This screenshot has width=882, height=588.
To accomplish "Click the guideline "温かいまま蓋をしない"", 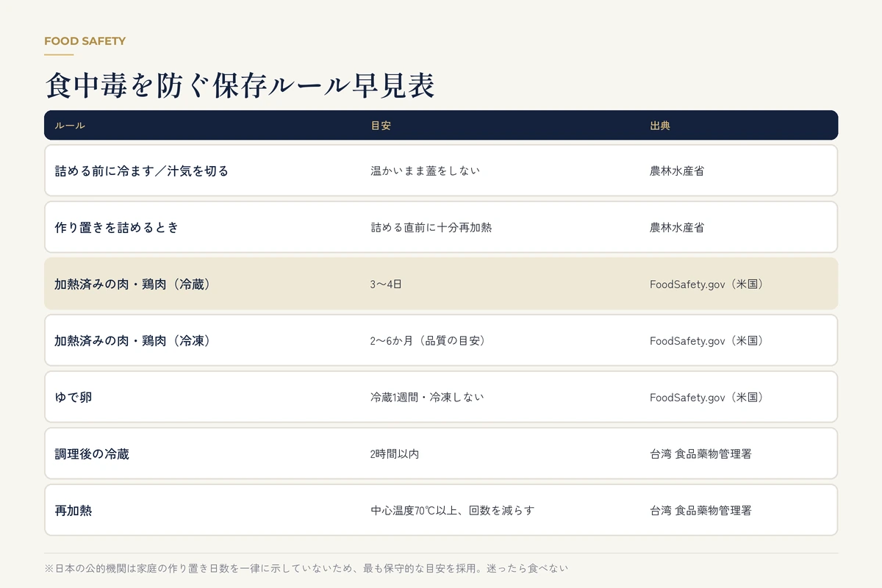I will pos(425,171).
